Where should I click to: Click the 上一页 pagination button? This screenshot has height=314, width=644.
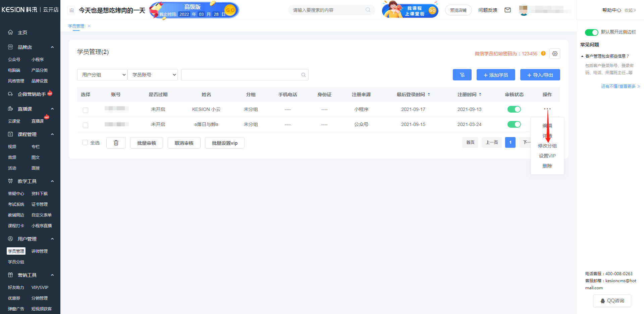coord(492,142)
